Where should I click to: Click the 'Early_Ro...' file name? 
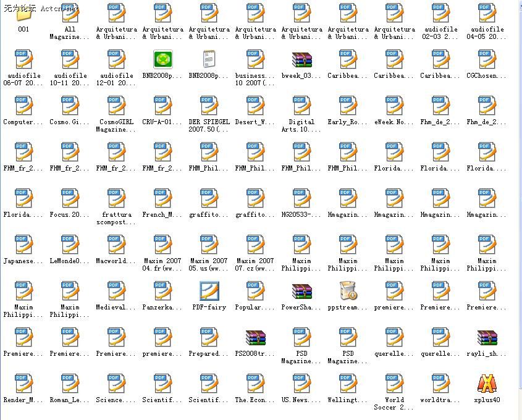[348, 122]
